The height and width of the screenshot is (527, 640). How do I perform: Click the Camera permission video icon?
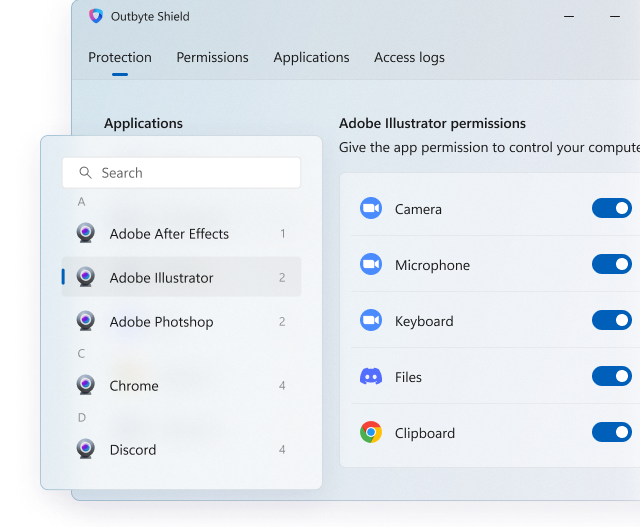coord(371,208)
